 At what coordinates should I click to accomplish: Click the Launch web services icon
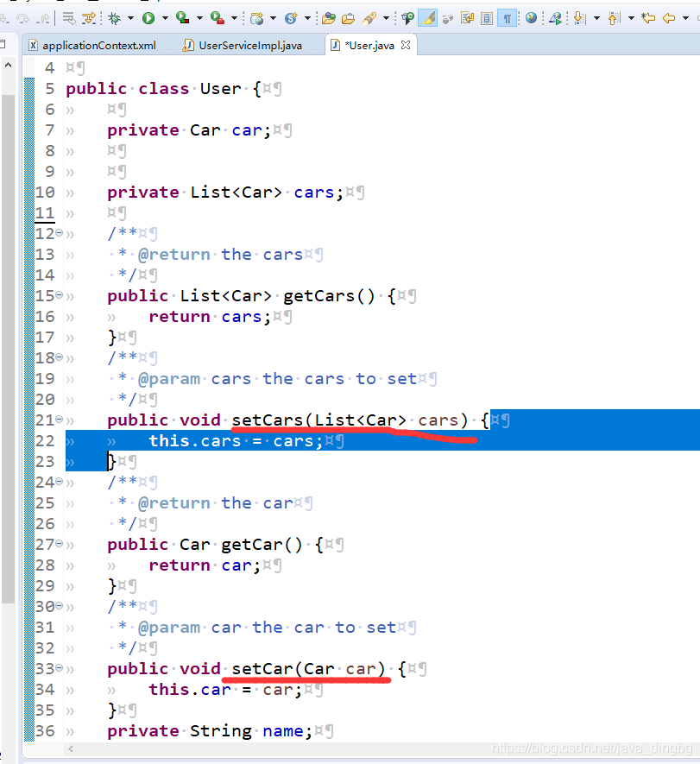click(x=555, y=18)
